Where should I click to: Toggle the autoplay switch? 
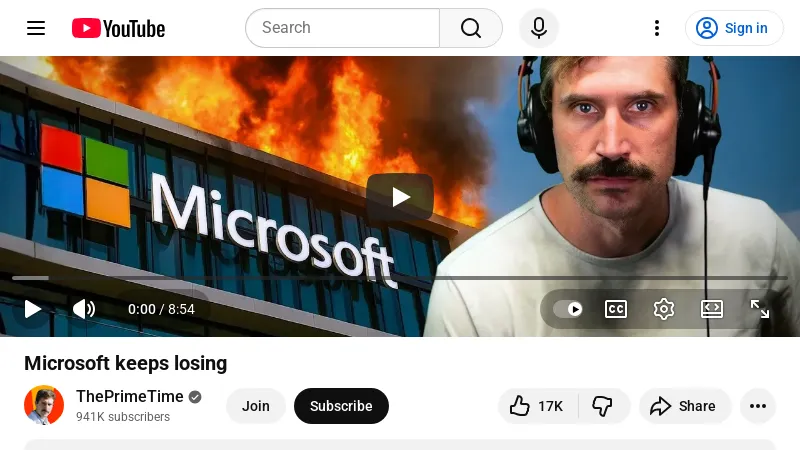568,309
